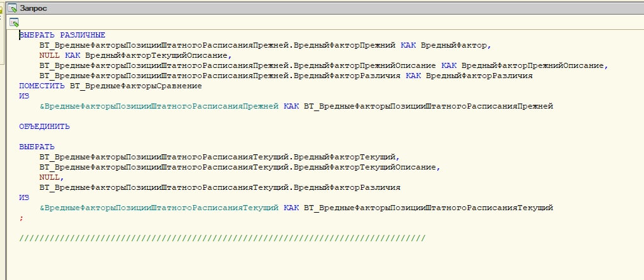Click the standalone NULL, line
This screenshot has height=280, width=644.
pyautogui.click(x=52, y=178)
